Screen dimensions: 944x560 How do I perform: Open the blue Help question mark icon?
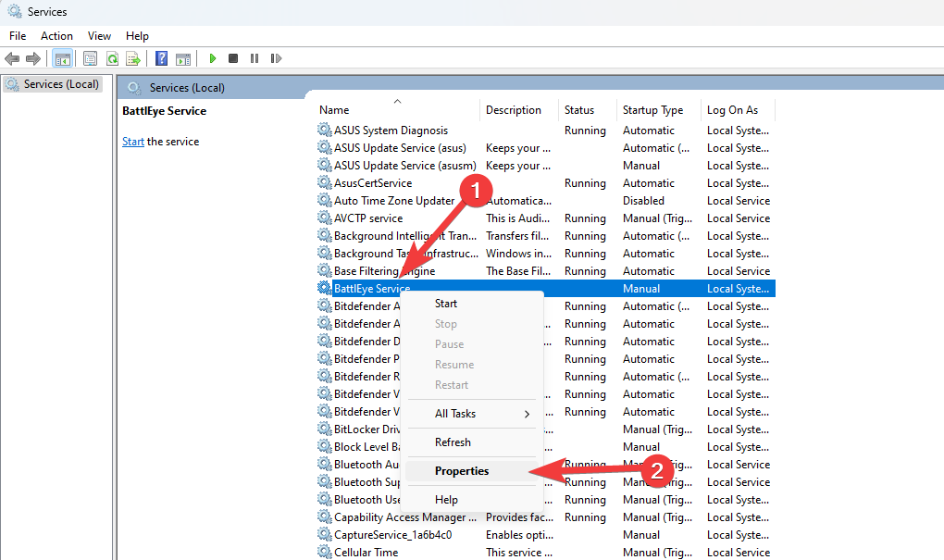point(161,58)
